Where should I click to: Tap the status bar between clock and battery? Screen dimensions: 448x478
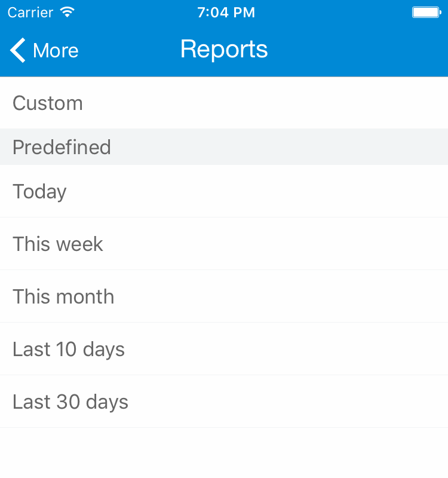point(335,12)
